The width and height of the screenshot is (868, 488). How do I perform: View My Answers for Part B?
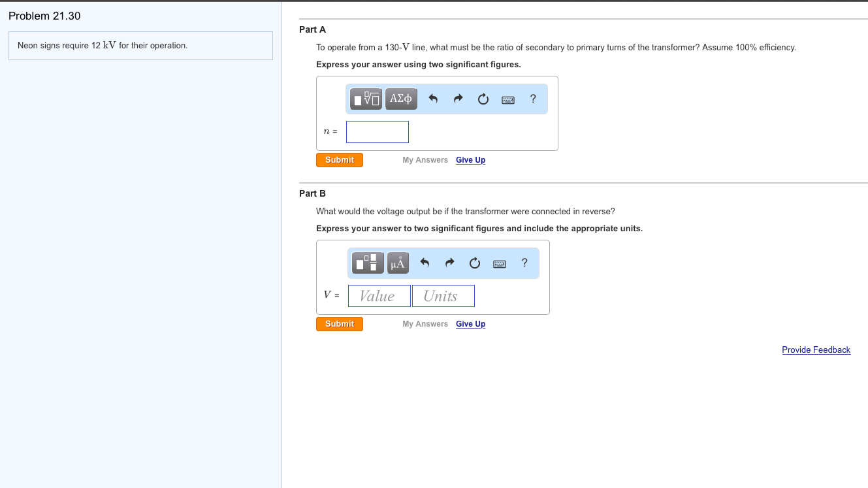tap(425, 324)
